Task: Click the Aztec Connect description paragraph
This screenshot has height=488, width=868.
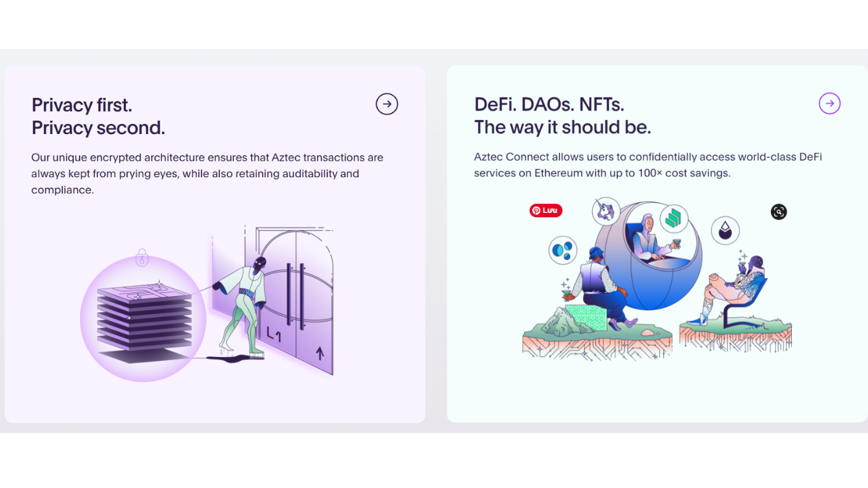Action: pyautogui.click(x=648, y=165)
